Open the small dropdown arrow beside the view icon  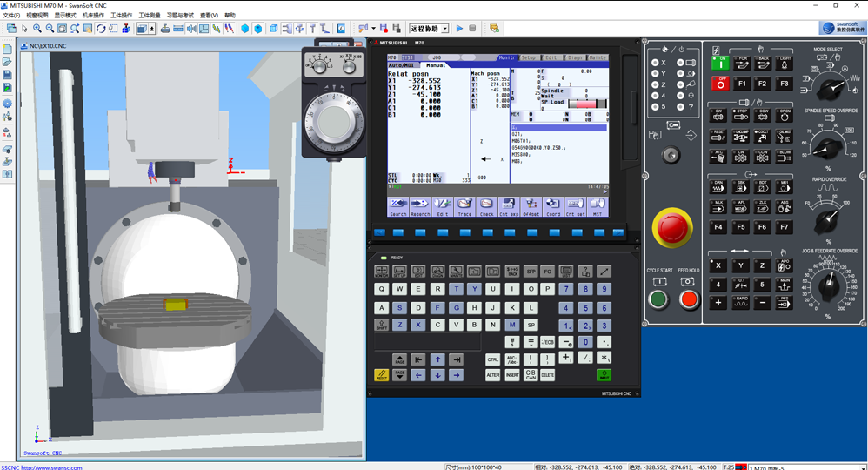click(x=153, y=29)
